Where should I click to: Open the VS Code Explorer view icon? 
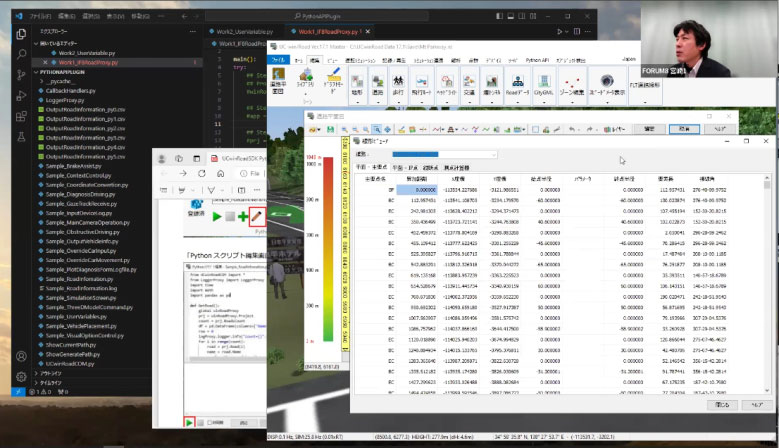click(20, 33)
